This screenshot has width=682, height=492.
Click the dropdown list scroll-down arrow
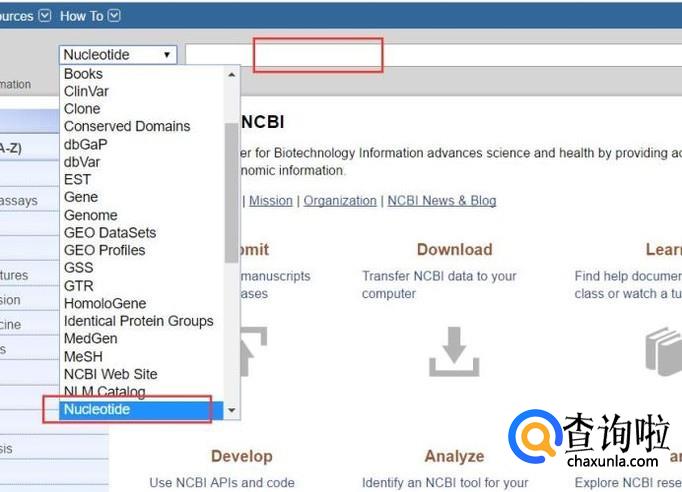232,410
